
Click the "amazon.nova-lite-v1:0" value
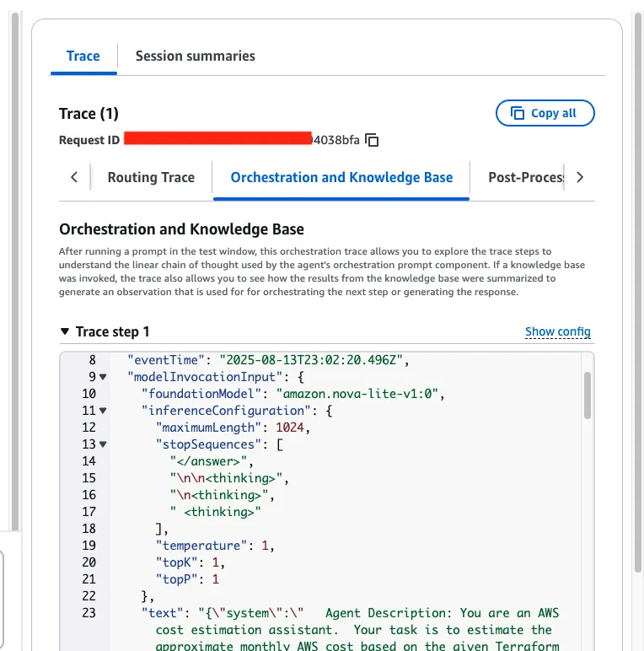(x=357, y=394)
